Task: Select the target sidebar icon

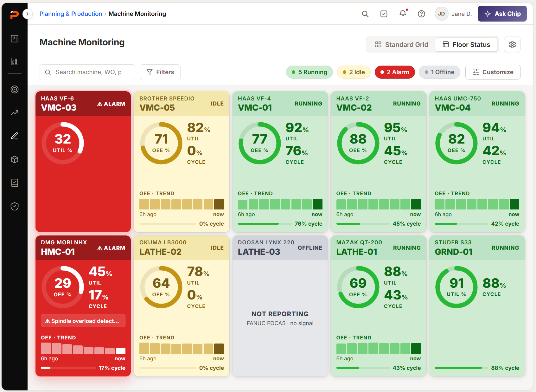Action: [x=15, y=89]
